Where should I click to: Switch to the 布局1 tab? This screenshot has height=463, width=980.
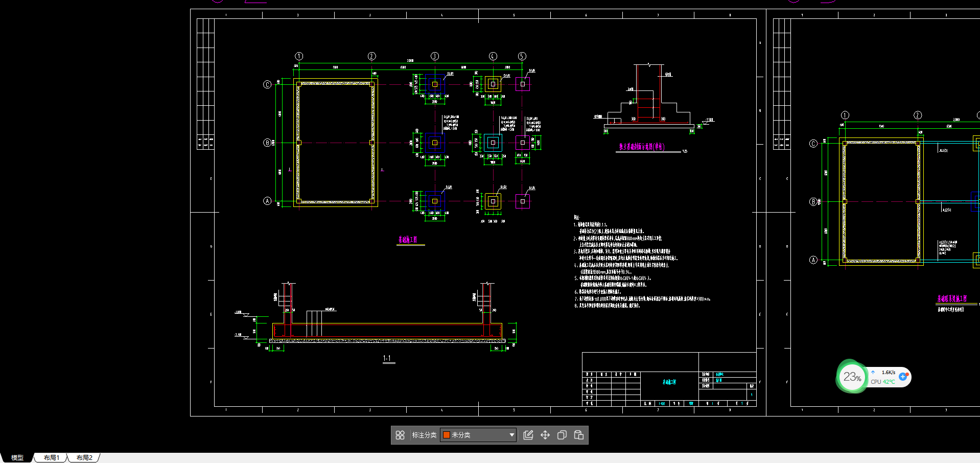click(51, 458)
